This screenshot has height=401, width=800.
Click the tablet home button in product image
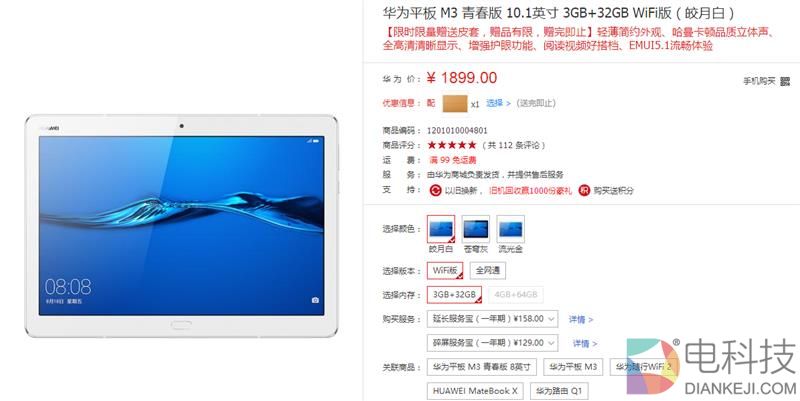(181, 324)
